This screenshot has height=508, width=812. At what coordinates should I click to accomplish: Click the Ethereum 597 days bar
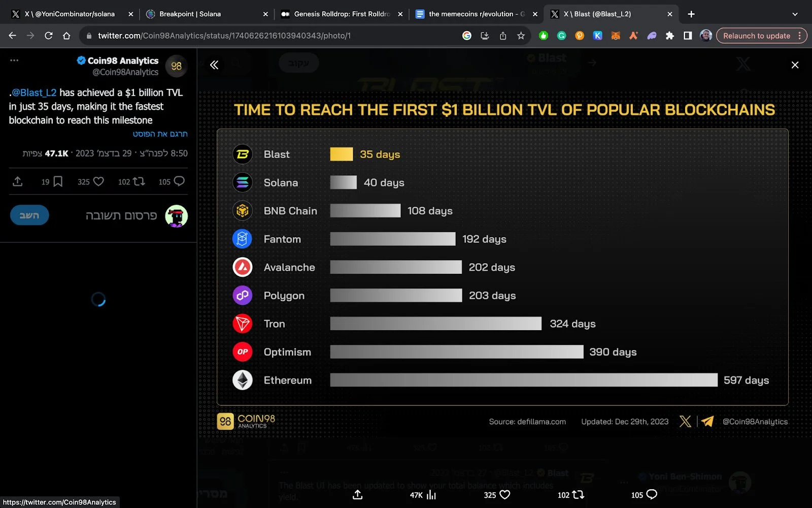point(524,380)
